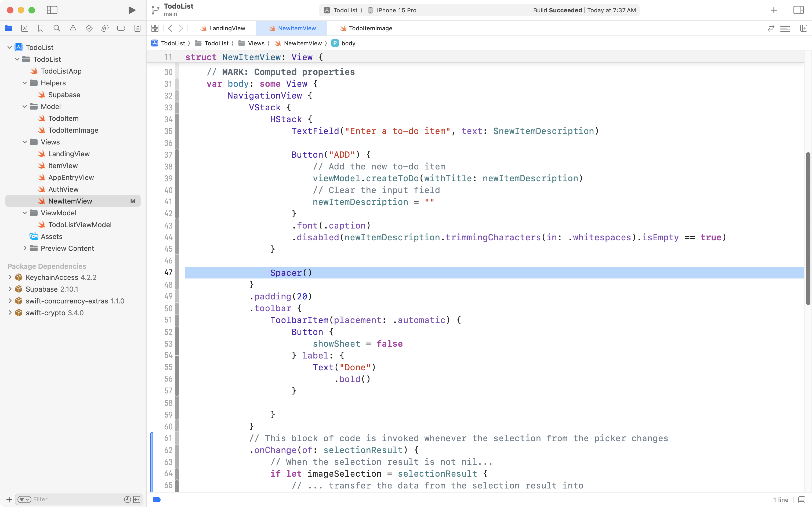Toggle the navigator sidebar visibility
Screen dimensions: 812x507
(52, 10)
